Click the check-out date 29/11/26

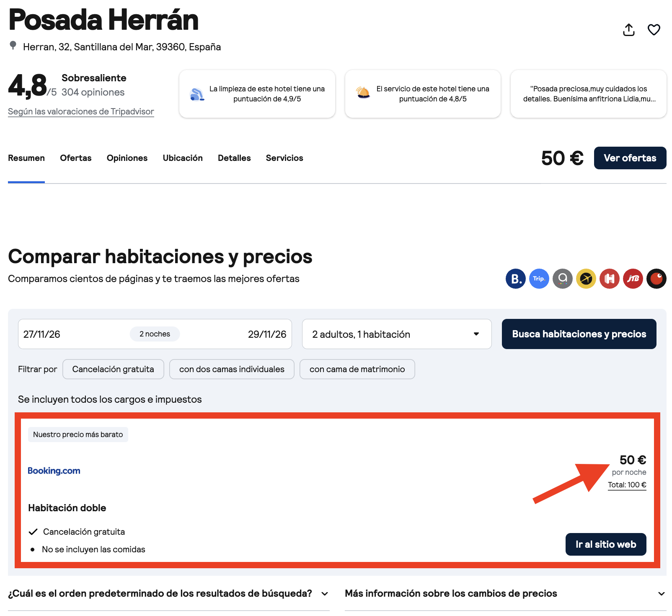267,334
